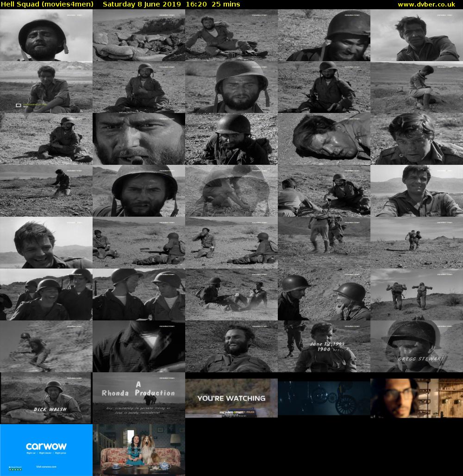
Task: Select the man lying with head down frame
Action: pos(324,138)
